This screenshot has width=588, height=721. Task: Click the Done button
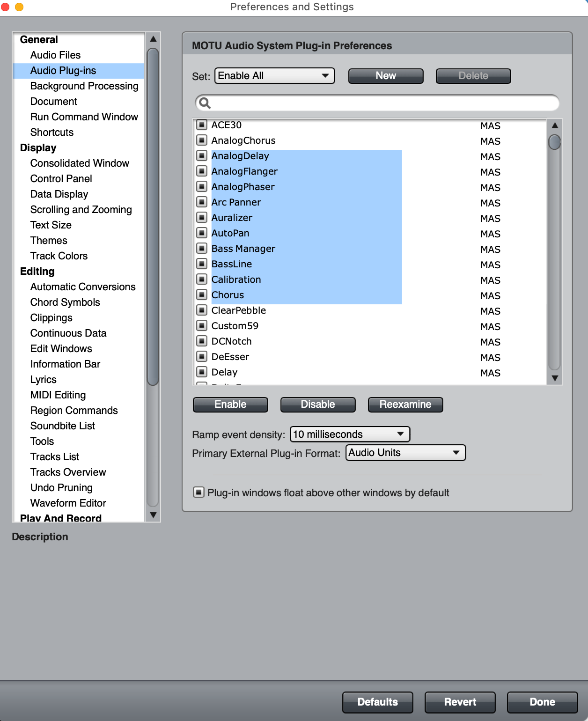tap(543, 702)
